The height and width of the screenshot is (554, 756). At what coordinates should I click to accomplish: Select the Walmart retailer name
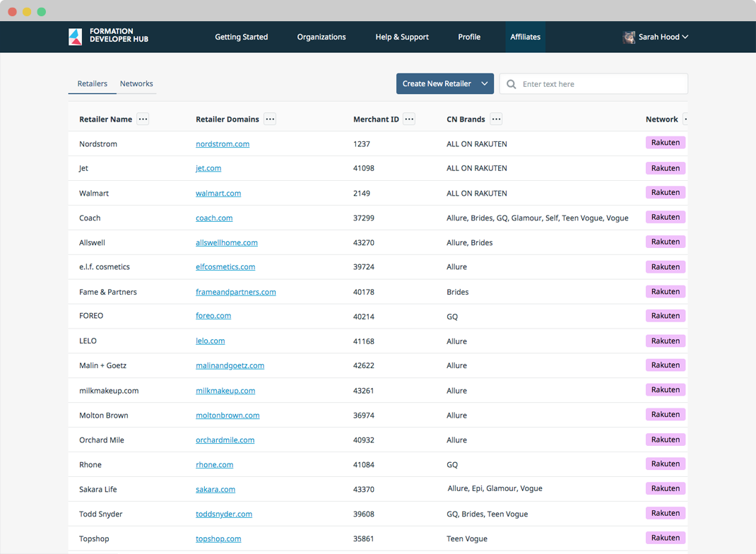(93, 193)
